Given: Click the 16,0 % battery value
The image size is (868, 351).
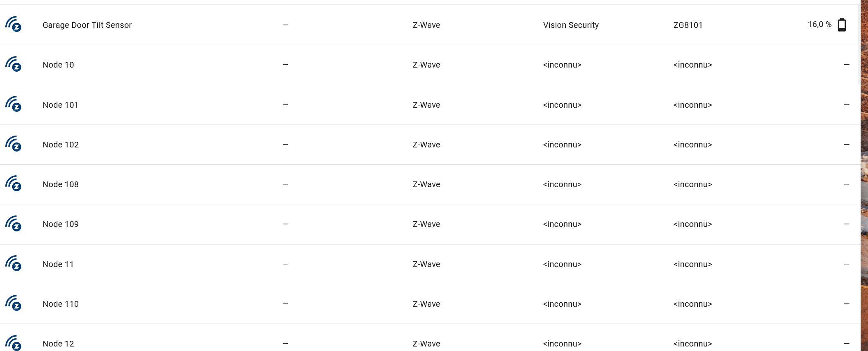Looking at the screenshot, I should 819,25.
